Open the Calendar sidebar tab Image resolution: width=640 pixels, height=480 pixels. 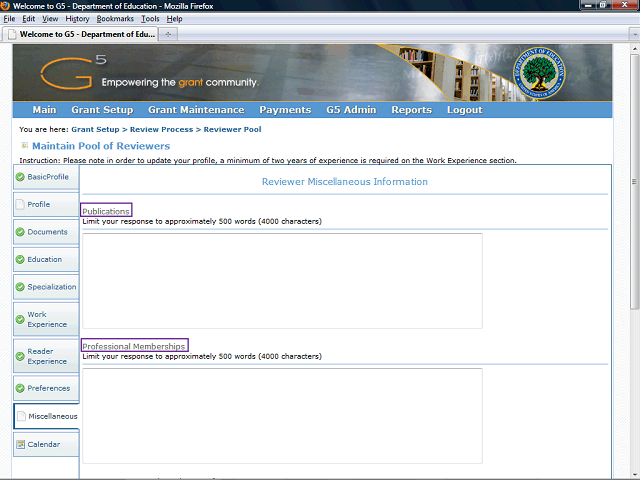46,444
